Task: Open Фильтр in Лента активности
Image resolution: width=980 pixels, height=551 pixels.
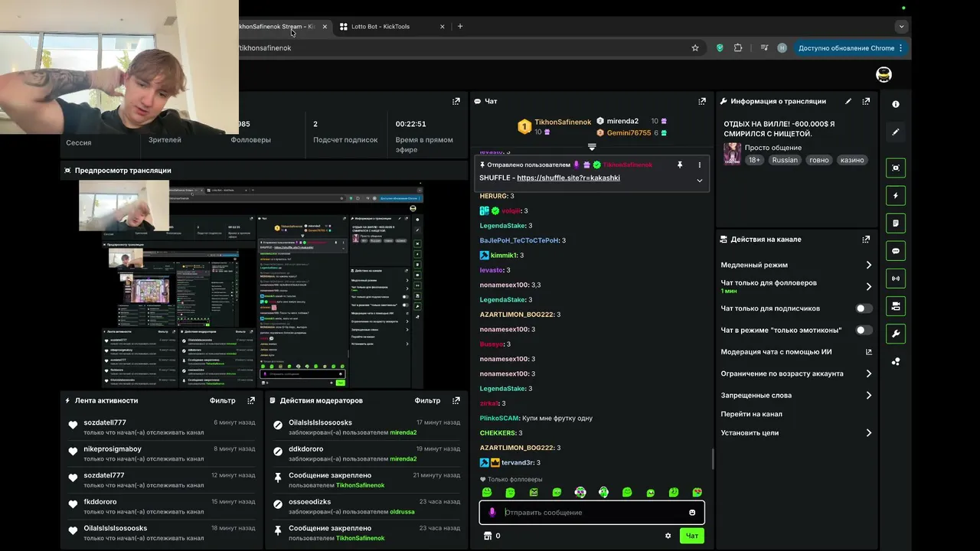Action: (223, 400)
